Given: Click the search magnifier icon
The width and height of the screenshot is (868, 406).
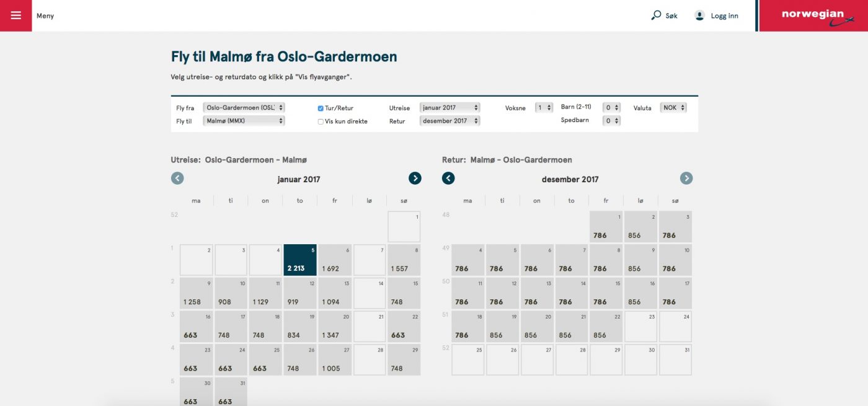Looking at the screenshot, I should click(x=656, y=15).
